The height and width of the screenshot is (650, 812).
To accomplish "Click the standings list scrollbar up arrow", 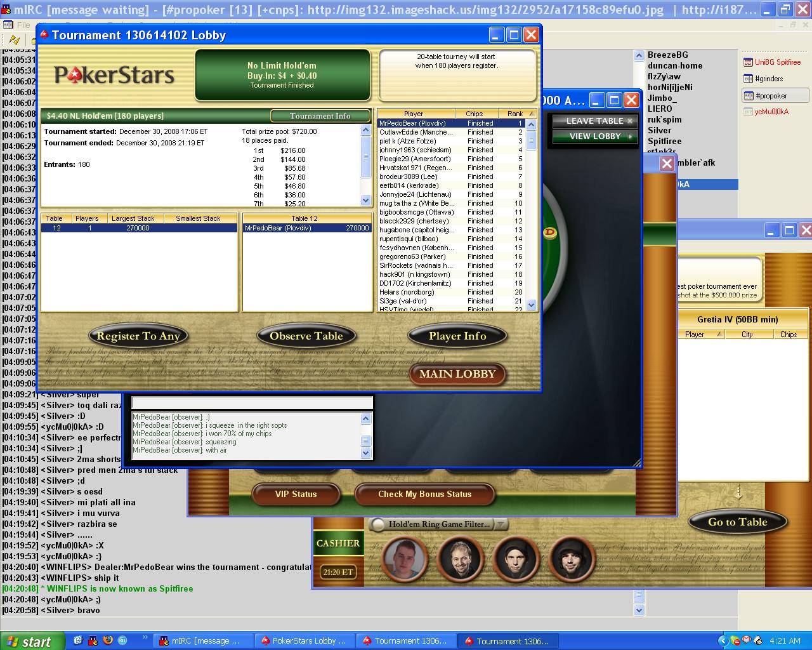I will [532, 124].
